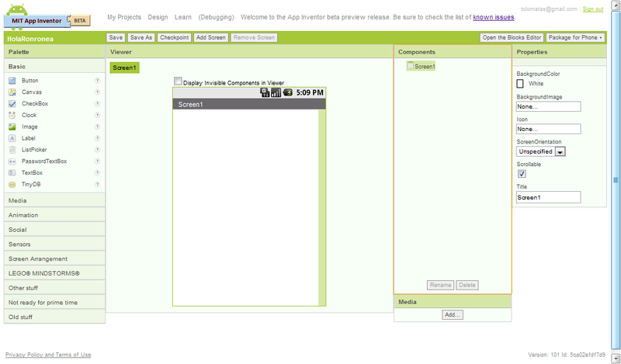The height and width of the screenshot is (364, 621).
Task: Expand the Sensors palette section
Action: pyautogui.click(x=54, y=244)
